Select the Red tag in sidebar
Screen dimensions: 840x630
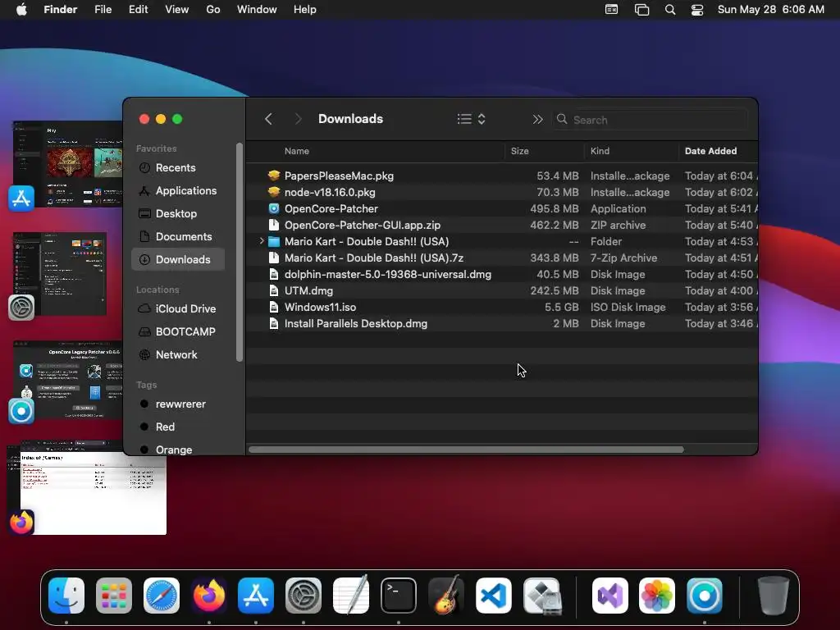[178, 427]
